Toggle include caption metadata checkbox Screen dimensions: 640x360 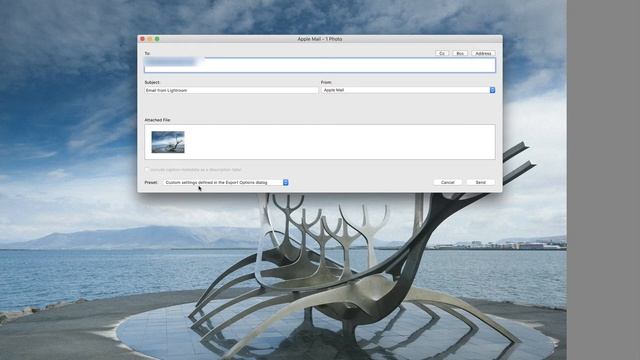pos(147,169)
